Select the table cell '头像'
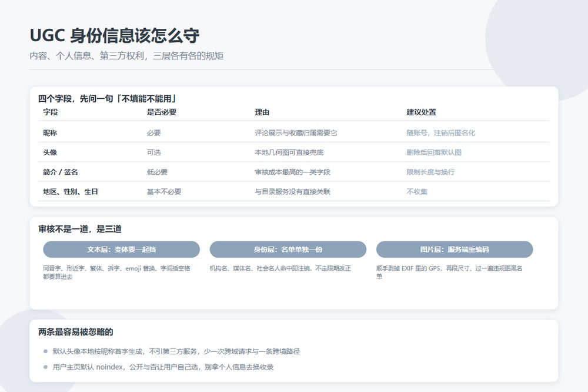The image size is (588, 392). click(50, 152)
